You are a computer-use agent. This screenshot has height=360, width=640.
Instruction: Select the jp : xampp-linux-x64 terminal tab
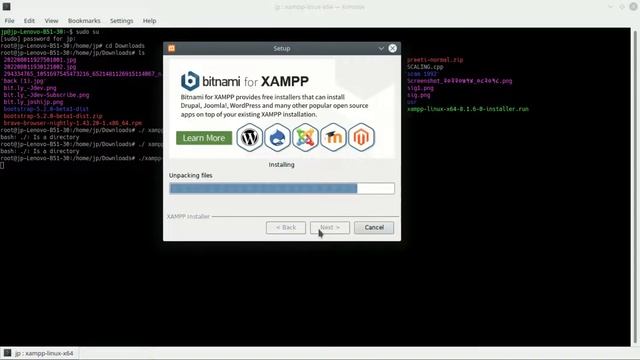[39, 353]
